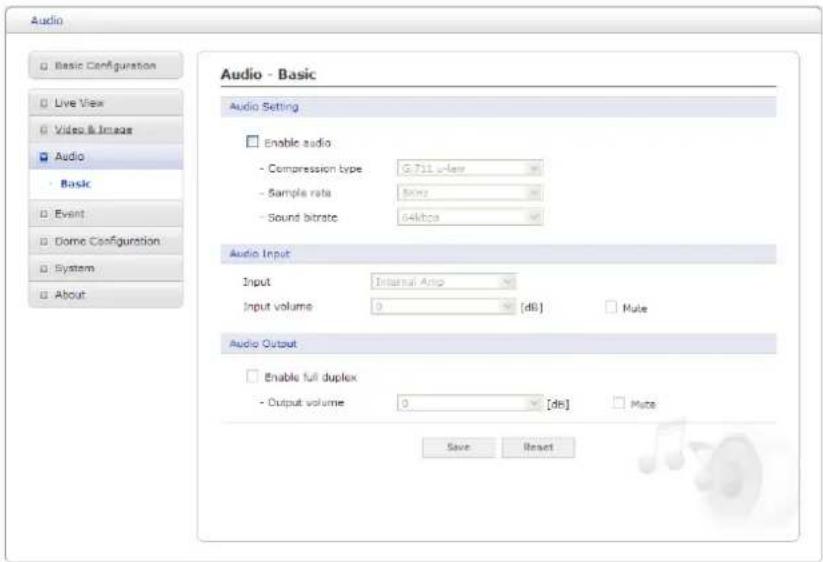
Task: Click the Enable audio label text
Action: (x=297, y=143)
